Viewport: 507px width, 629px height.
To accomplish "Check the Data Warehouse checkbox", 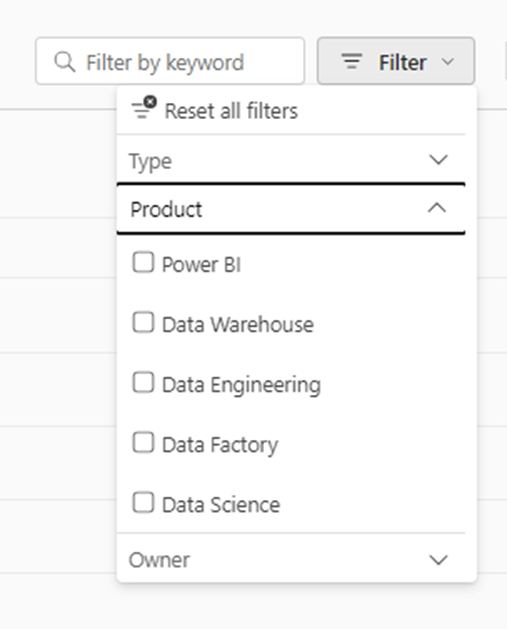I will click(143, 323).
